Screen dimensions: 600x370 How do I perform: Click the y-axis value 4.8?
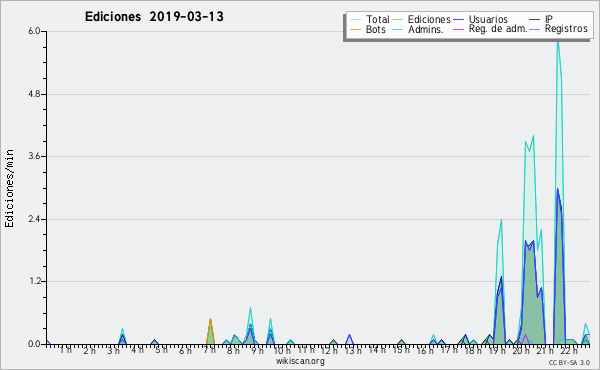click(34, 94)
